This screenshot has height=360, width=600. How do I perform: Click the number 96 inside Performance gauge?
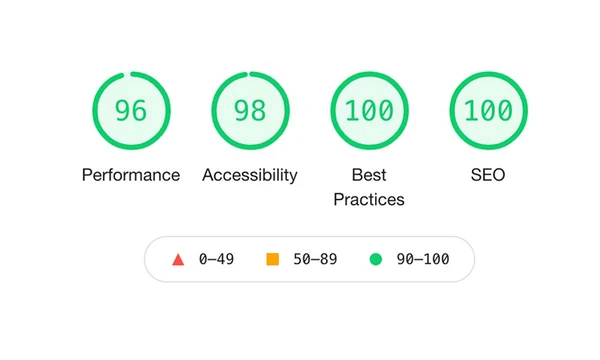[x=131, y=111]
